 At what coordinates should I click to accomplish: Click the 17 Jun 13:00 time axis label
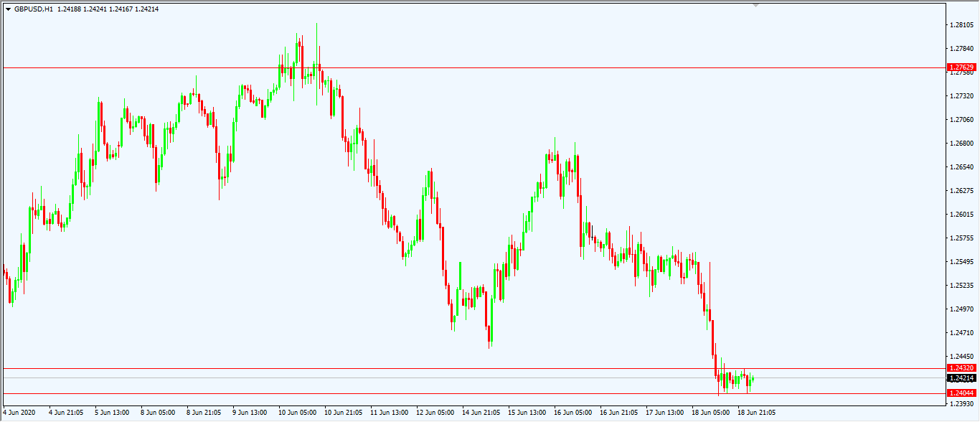click(x=665, y=413)
